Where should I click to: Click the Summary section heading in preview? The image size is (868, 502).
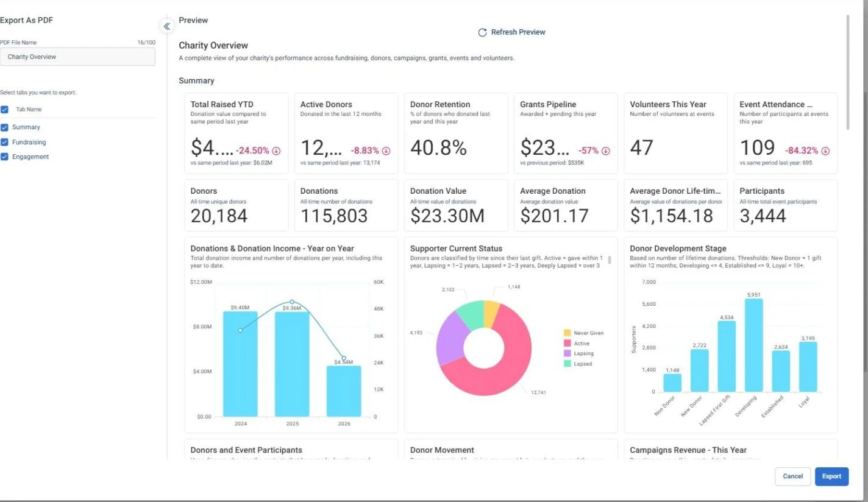[x=196, y=80]
